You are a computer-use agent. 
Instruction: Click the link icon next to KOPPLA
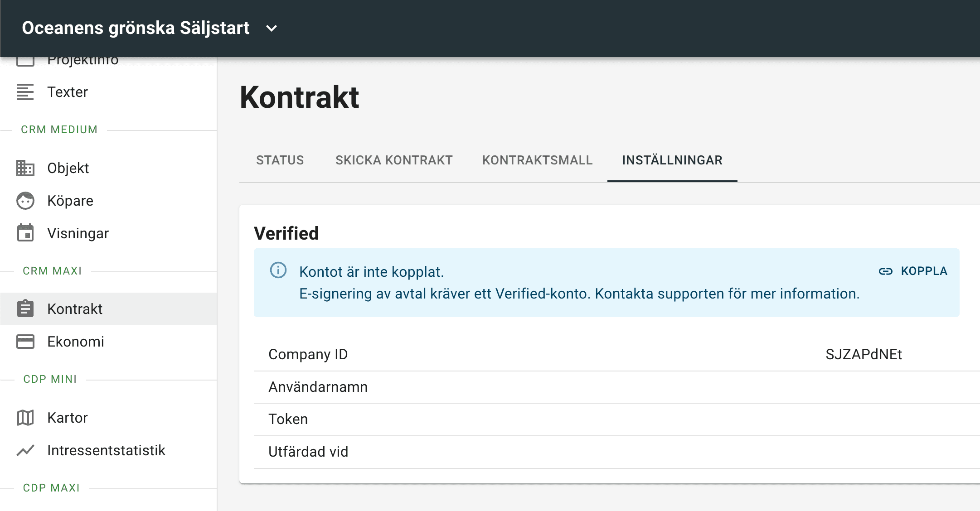coord(885,271)
